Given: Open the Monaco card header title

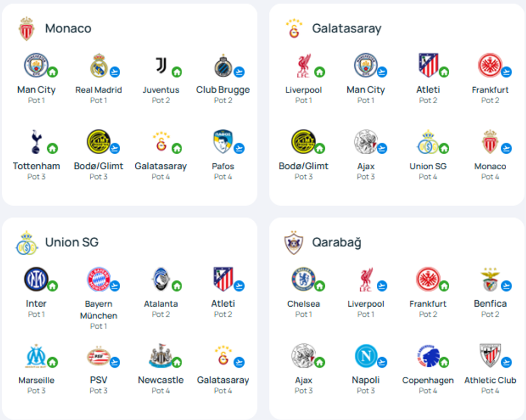Looking at the screenshot, I should pos(68,28).
